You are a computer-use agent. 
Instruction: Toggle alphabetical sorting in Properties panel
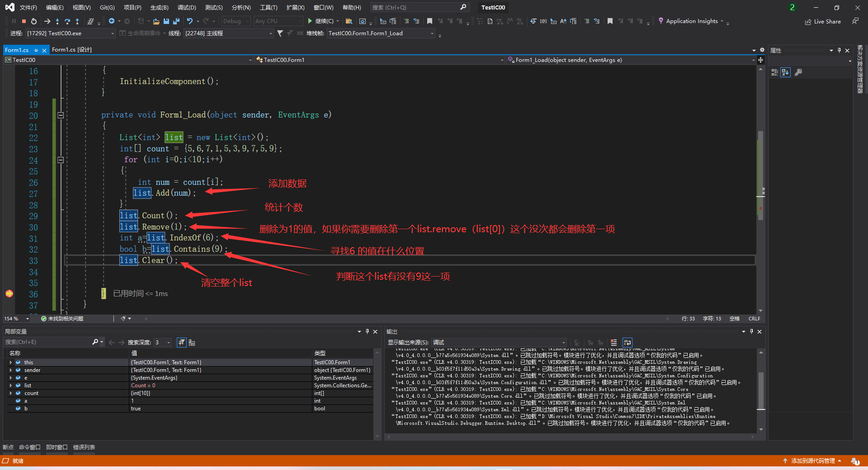click(x=785, y=72)
